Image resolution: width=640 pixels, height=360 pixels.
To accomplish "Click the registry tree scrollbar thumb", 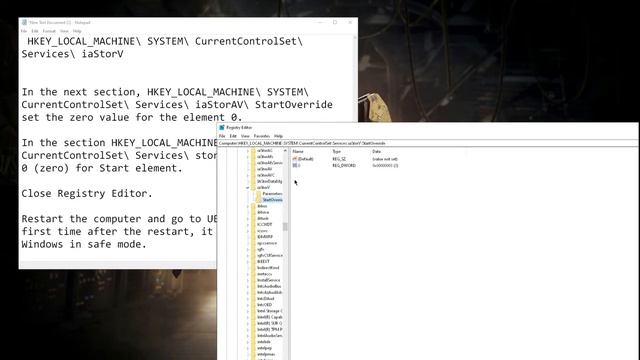I will (x=285, y=227).
